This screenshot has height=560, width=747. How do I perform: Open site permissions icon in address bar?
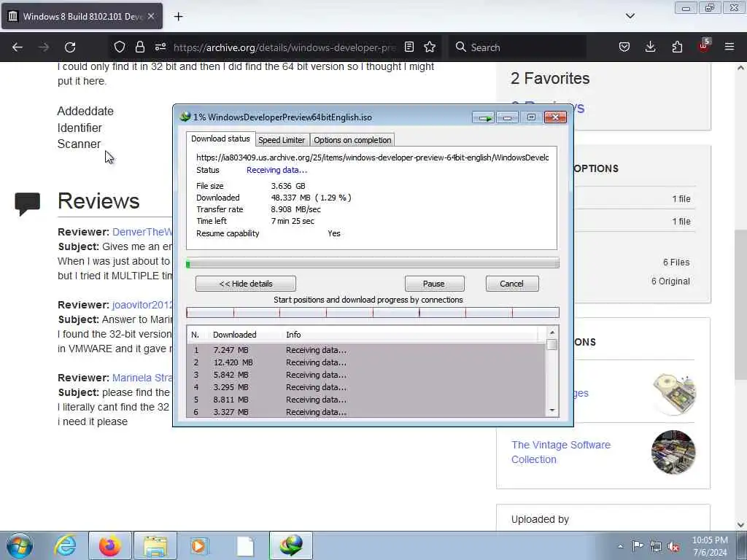click(160, 47)
